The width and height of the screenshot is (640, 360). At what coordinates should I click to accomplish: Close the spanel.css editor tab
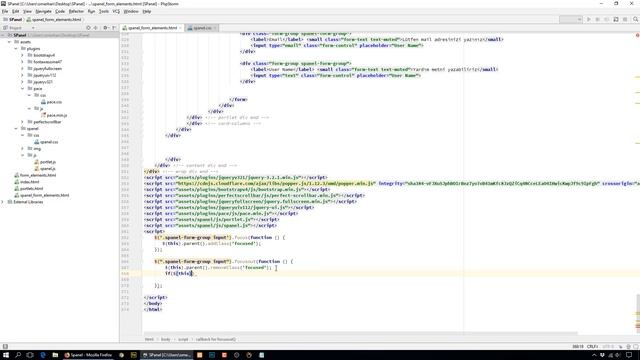215,28
